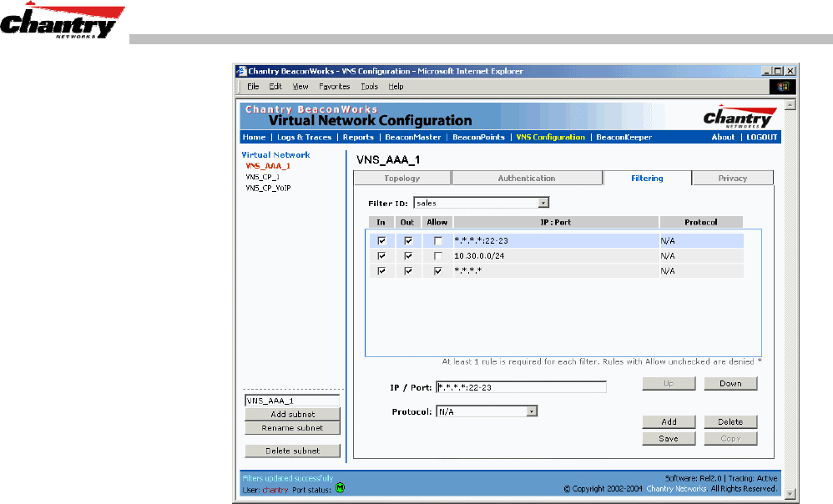
Task: Click the Delete subnet button
Action: (x=292, y=451)
